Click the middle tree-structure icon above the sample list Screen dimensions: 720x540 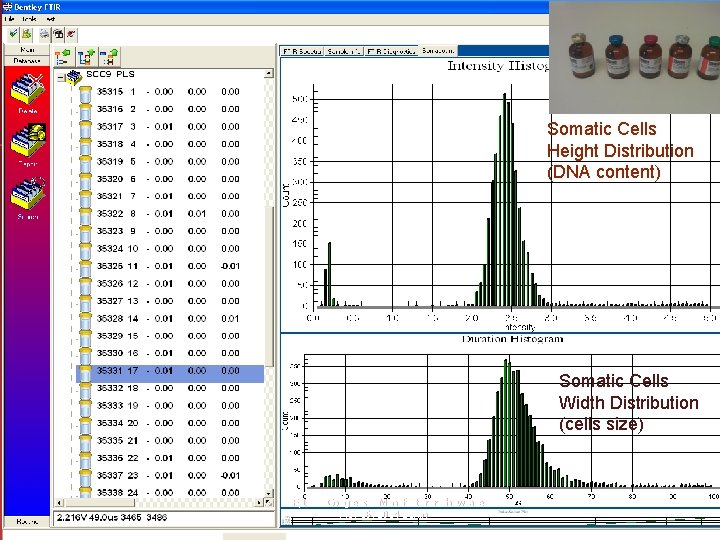86,57
